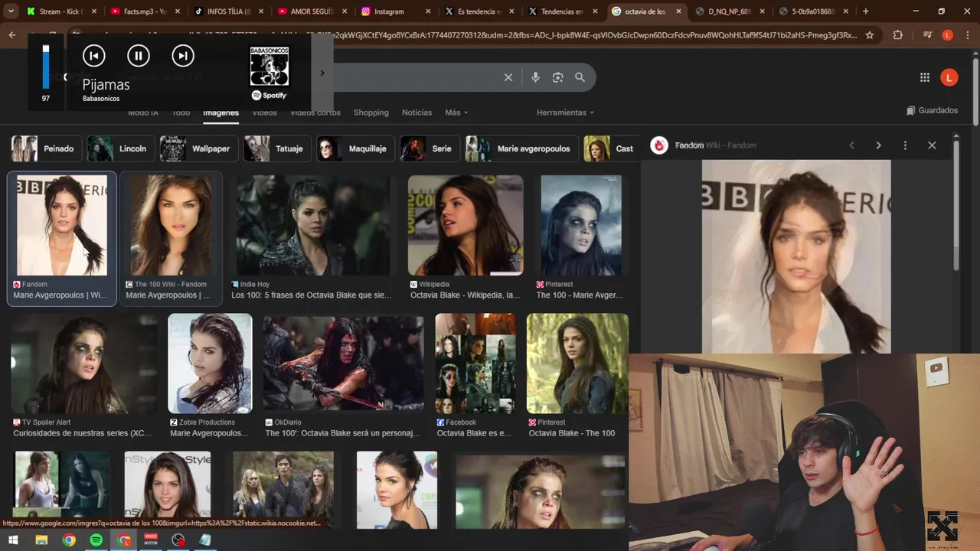Select the Wallpaper filter chip
The image size is (980, 551).
pos(198,148)
